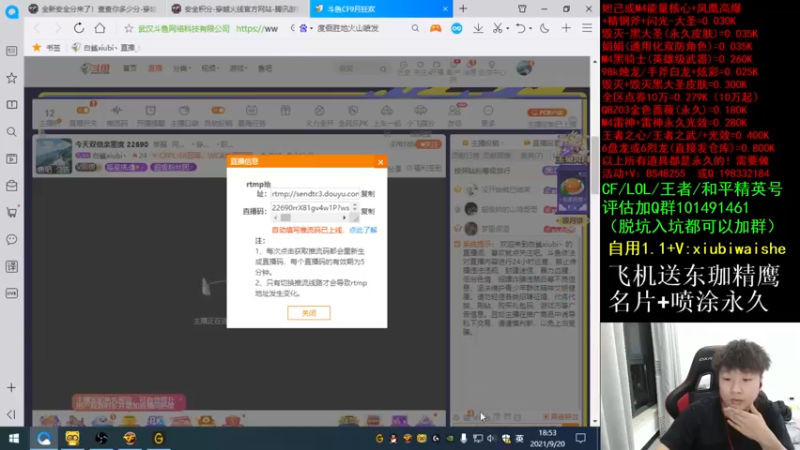Copy the stream key with 复制

pyautogui.click(x=368, y=211)
